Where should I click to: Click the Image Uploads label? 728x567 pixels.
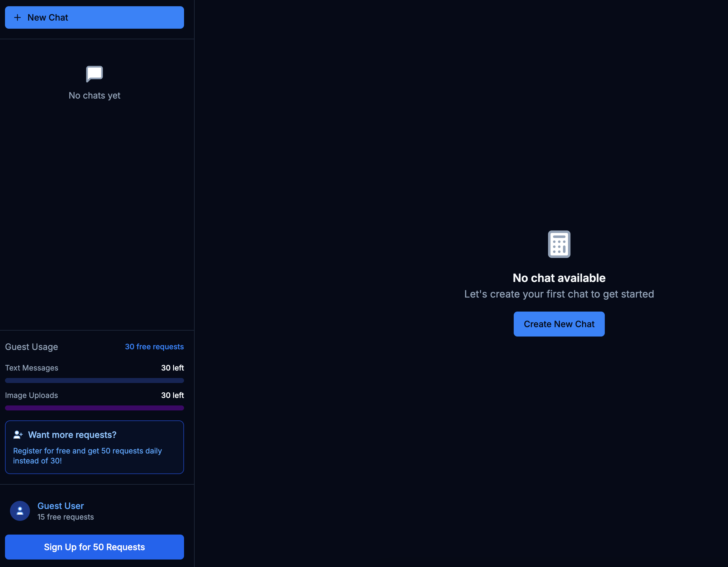point(31,395)
